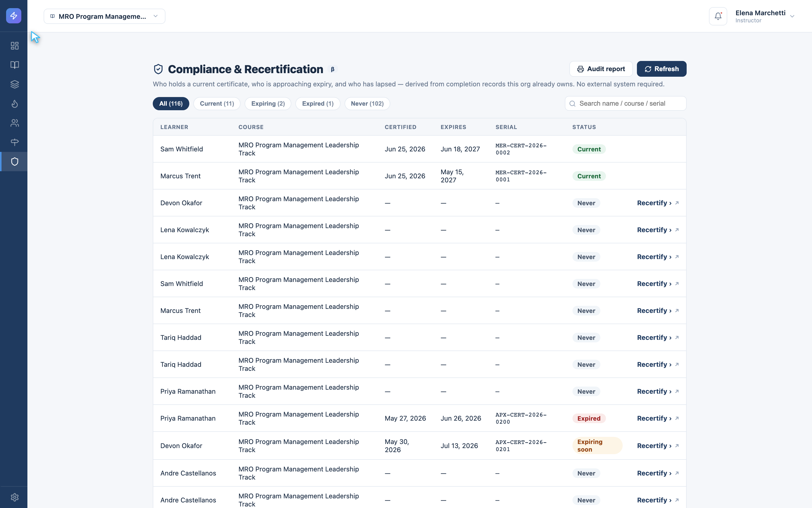Click certified date May 27, 2026
The image size is (812, 508).
405,418
